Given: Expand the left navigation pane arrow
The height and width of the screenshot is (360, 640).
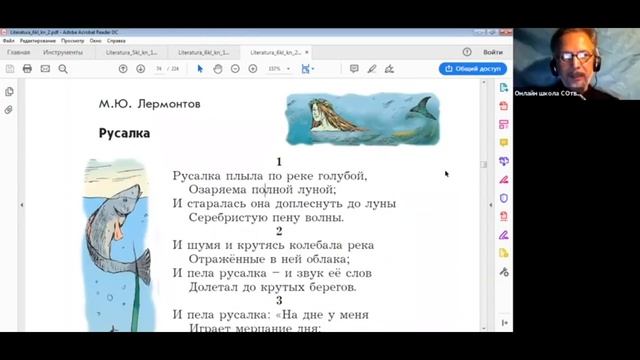Looking at the screenshot, I should click(22, 205).
